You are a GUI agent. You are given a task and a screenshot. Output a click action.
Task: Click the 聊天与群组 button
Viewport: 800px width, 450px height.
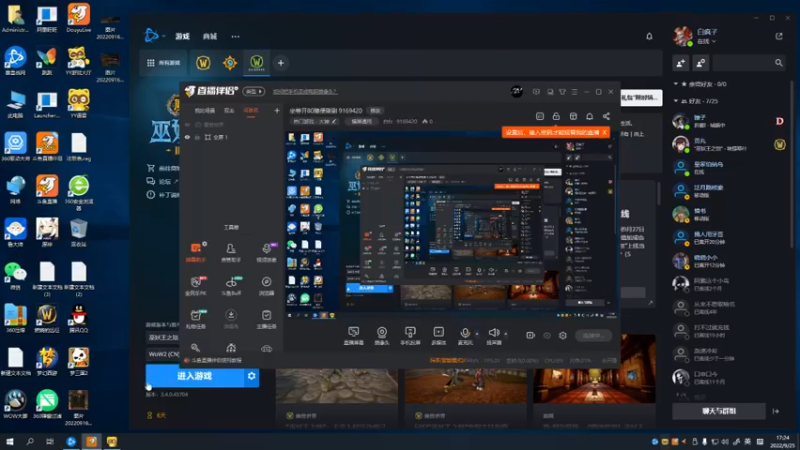tap(719, 411)
